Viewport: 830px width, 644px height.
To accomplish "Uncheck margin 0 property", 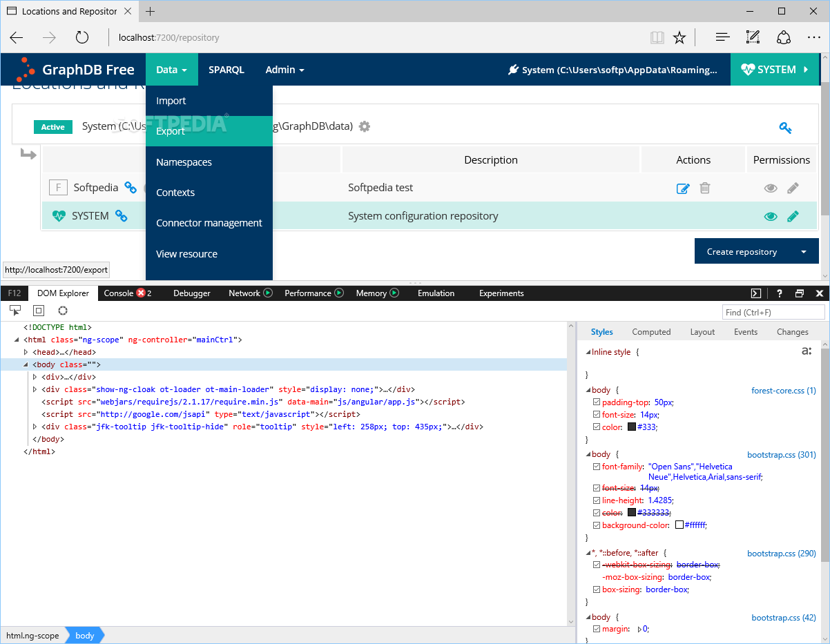I will 597,629.
